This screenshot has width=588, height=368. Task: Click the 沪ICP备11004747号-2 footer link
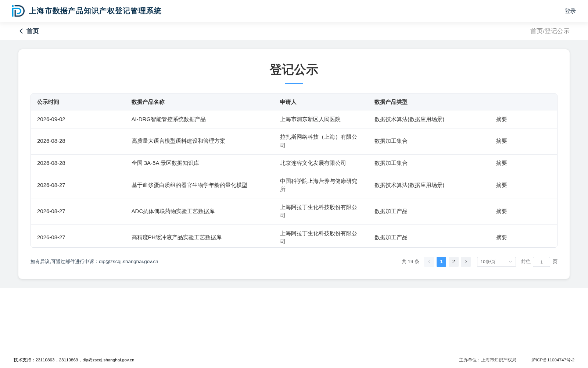pos(553,360)
